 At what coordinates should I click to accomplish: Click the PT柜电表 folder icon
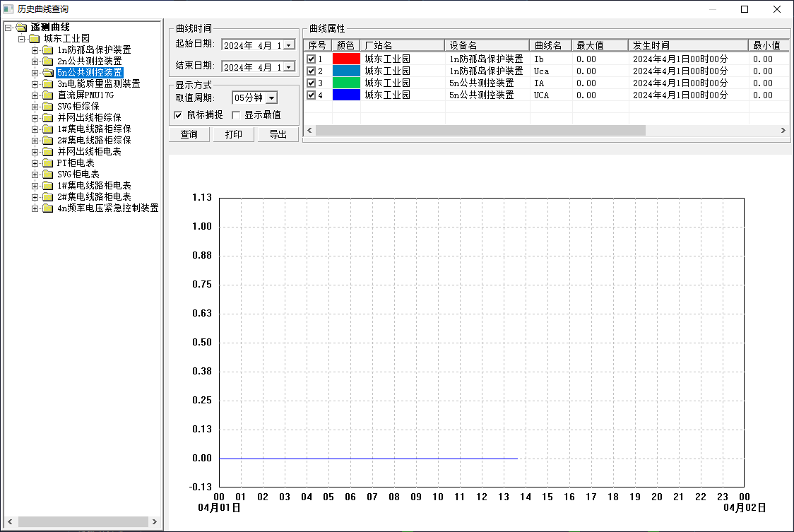tap(47, 163)
